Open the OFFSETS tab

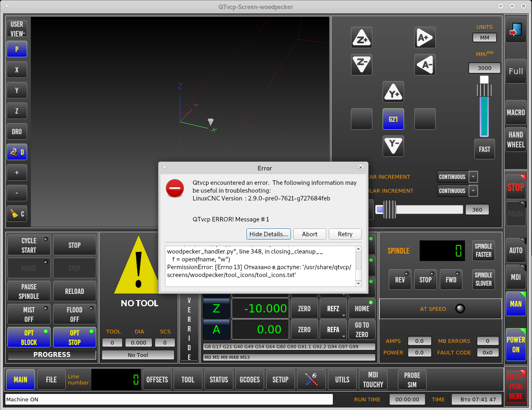point(157,380)
